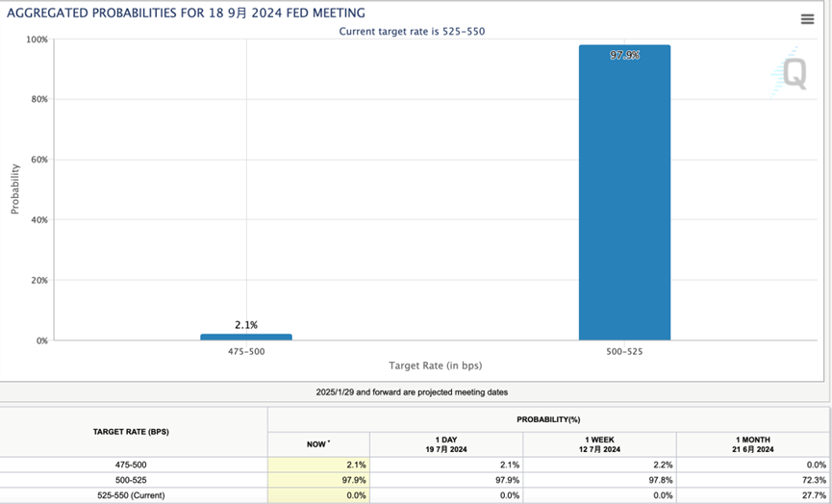The width and height of the screenshot is (832, 504).
Task: Click the short blue 475-500 probability bar
Action: [x=246, y=337]
